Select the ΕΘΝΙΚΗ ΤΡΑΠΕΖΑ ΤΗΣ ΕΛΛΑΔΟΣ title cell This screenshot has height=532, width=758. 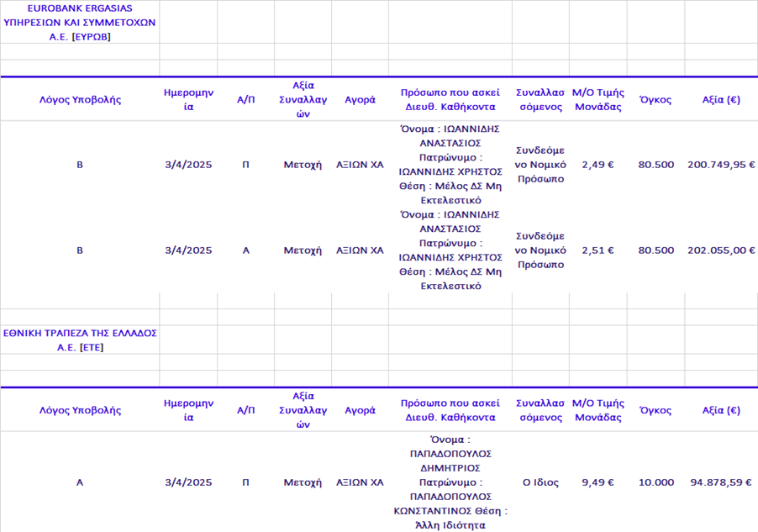(x=80, y=340)
